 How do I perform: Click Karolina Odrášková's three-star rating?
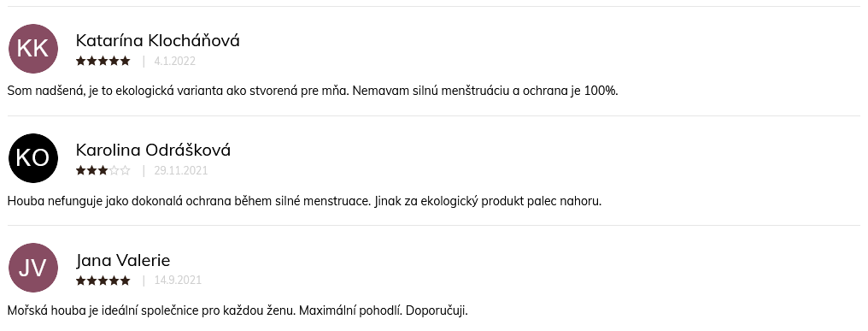coord(103,171)
